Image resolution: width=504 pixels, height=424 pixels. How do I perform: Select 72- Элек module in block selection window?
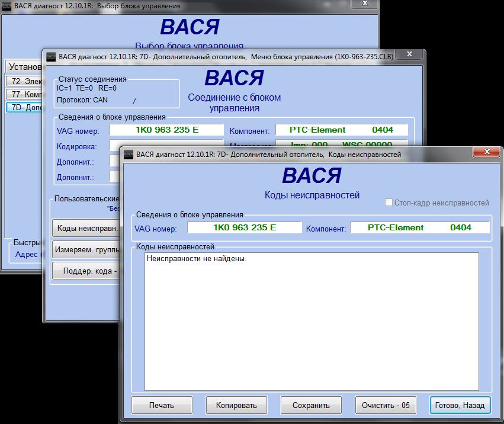point(24,81)
